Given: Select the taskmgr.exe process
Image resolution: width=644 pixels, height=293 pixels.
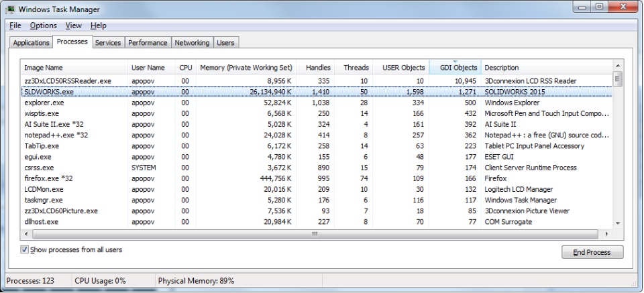Looking at the screenshot, I should click(x=316, y=200).
